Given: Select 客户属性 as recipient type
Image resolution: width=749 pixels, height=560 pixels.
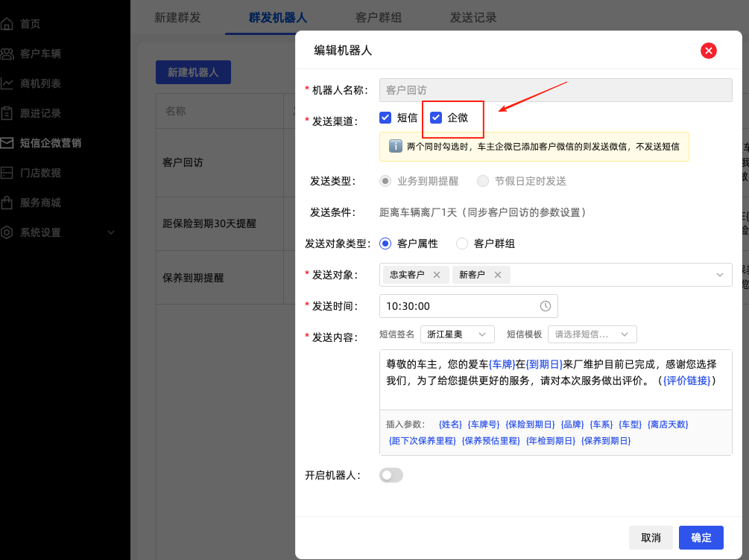Looking at the screenshot, I should (385, 244).
